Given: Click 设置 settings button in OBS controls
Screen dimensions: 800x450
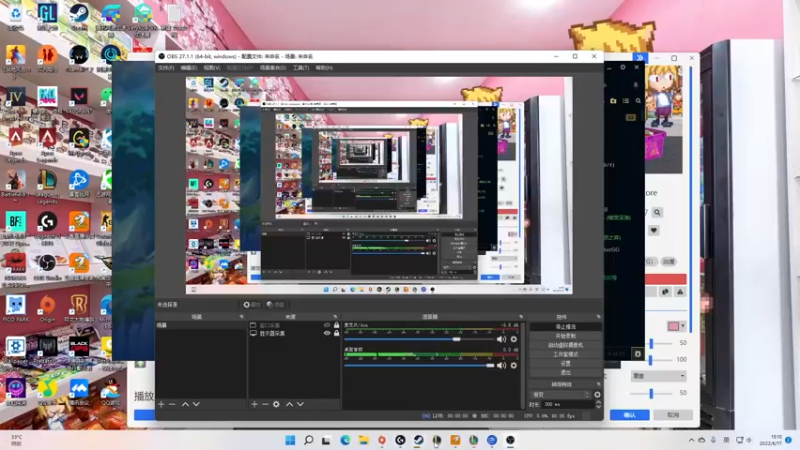Looking at the screenshot, I should click(565, 363).
